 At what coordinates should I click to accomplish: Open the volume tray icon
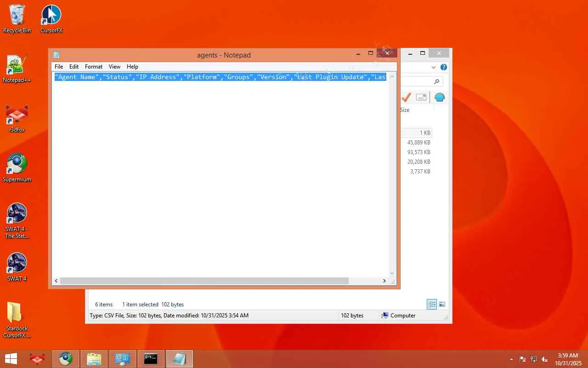[545, 359]
